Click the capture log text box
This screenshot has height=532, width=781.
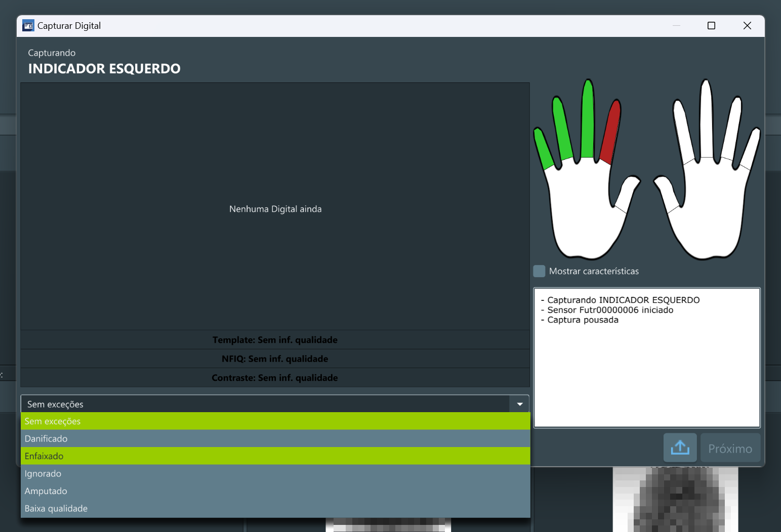point(647,358)
